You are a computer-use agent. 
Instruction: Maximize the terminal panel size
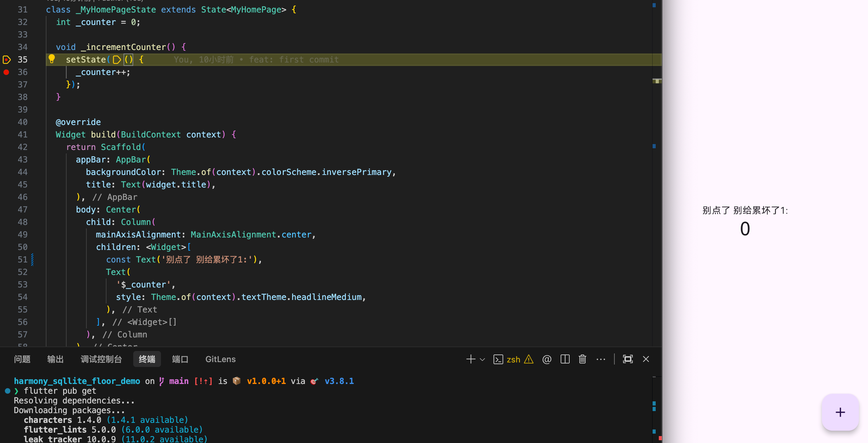[628, 359]
